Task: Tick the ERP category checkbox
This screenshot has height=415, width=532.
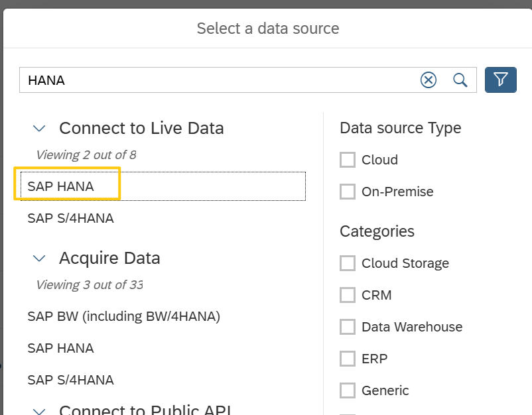Action: [348, 359]
